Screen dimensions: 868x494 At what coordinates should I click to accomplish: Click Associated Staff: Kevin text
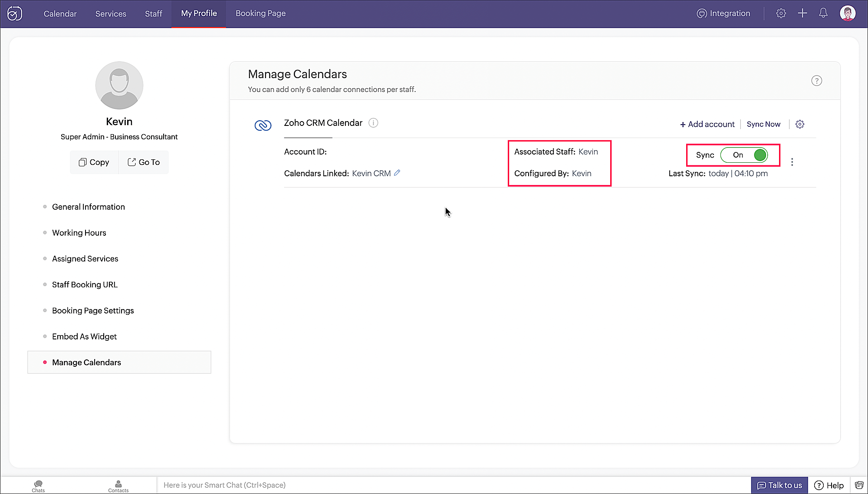tap(556, 152)
